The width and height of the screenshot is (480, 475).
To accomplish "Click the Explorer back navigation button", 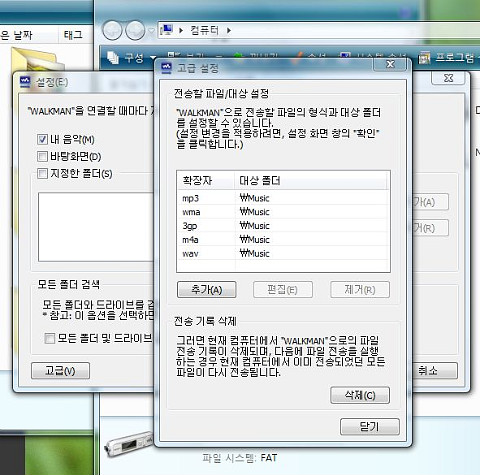I will [112, 30].
